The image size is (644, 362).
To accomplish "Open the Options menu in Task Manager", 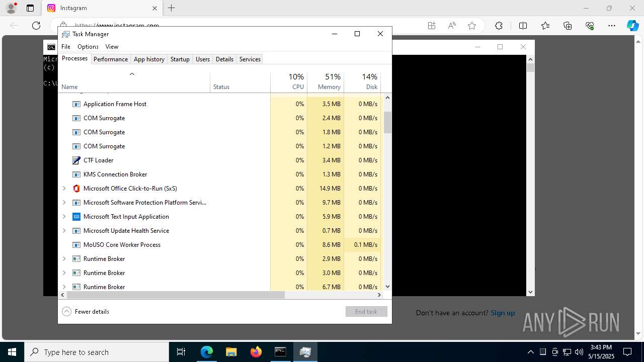I will pos(88,47).
